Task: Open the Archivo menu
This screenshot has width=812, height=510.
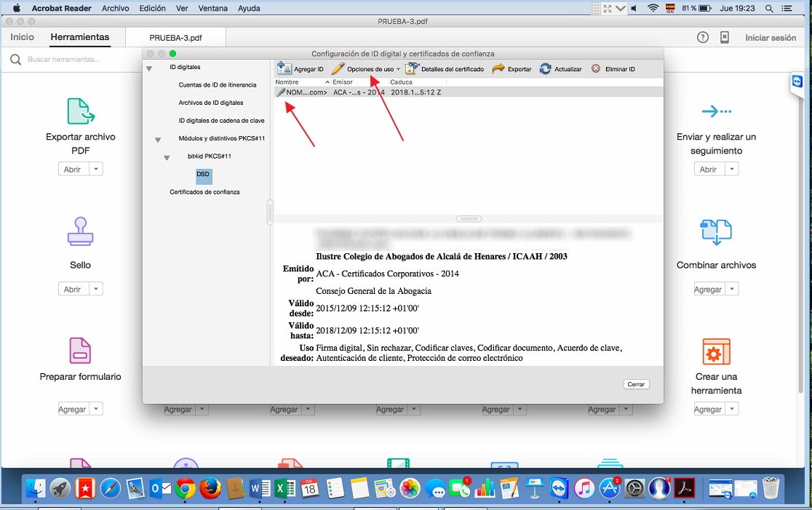Action: (116, 8)
